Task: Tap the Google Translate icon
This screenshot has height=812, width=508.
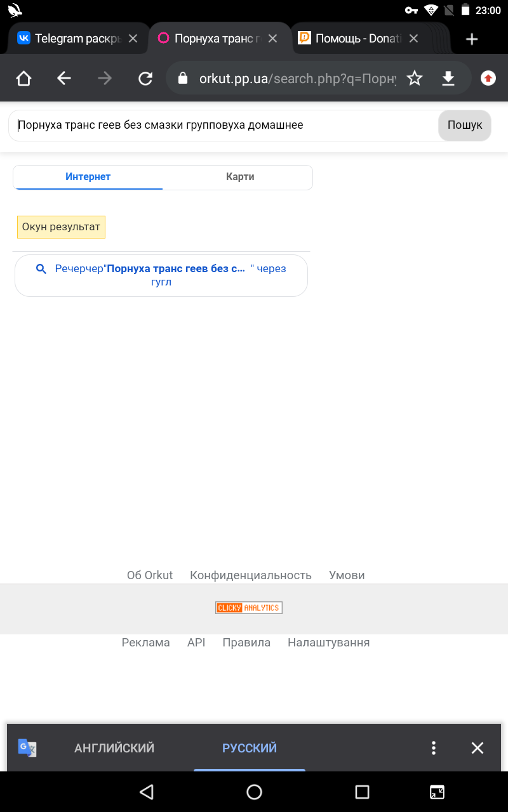Action: (27, 748)
